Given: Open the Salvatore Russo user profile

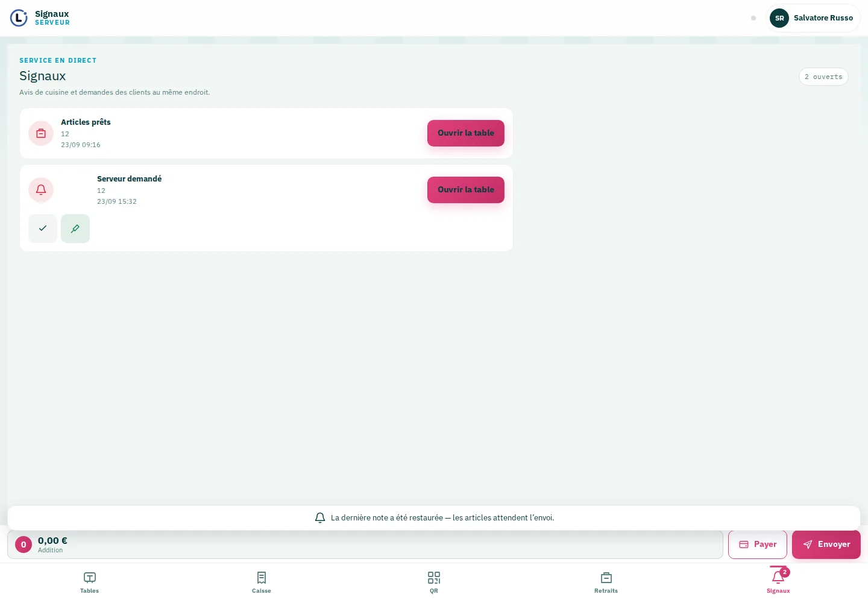Looking at the screenshot, I should pos(813,18).
